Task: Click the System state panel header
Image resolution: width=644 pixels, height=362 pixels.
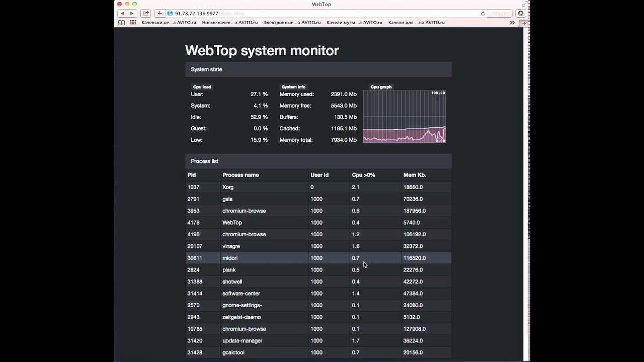Action: pos(318,69)
